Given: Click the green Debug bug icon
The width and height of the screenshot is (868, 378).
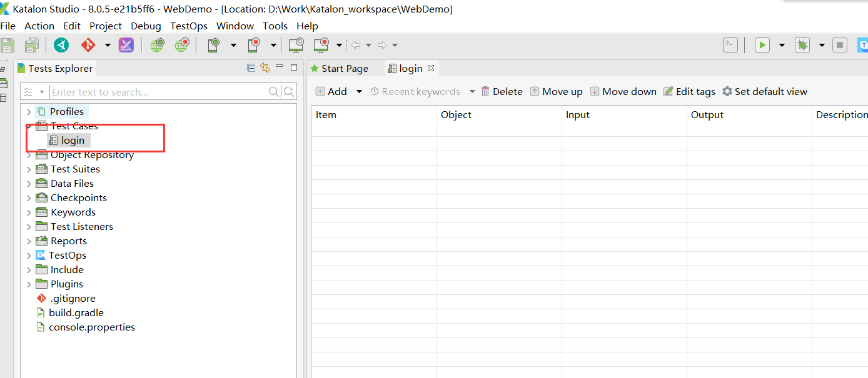Looking at the screenshot, I should pyautogui.click(x=802, y=45).
